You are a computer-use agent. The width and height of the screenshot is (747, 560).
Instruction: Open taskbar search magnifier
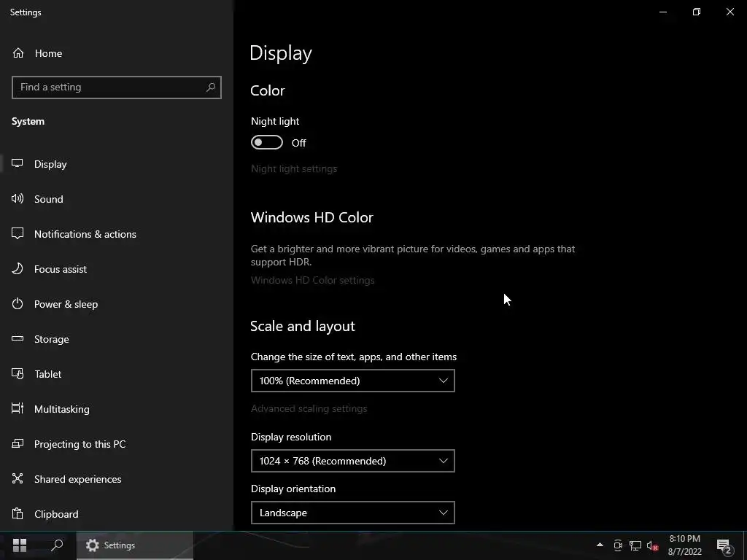pos(57,545)
